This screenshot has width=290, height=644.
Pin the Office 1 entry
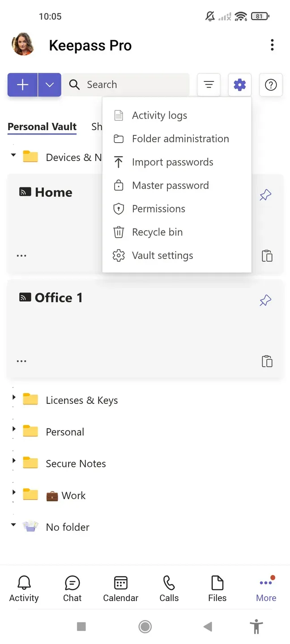[x=265, y=300]
